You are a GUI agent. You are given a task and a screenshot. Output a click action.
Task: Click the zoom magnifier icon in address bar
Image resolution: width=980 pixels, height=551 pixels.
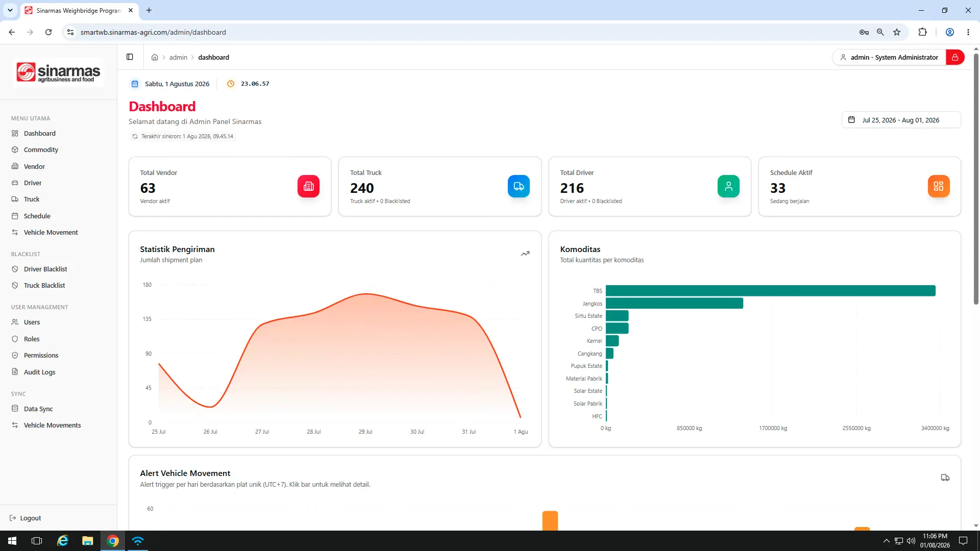pos(880,32)
